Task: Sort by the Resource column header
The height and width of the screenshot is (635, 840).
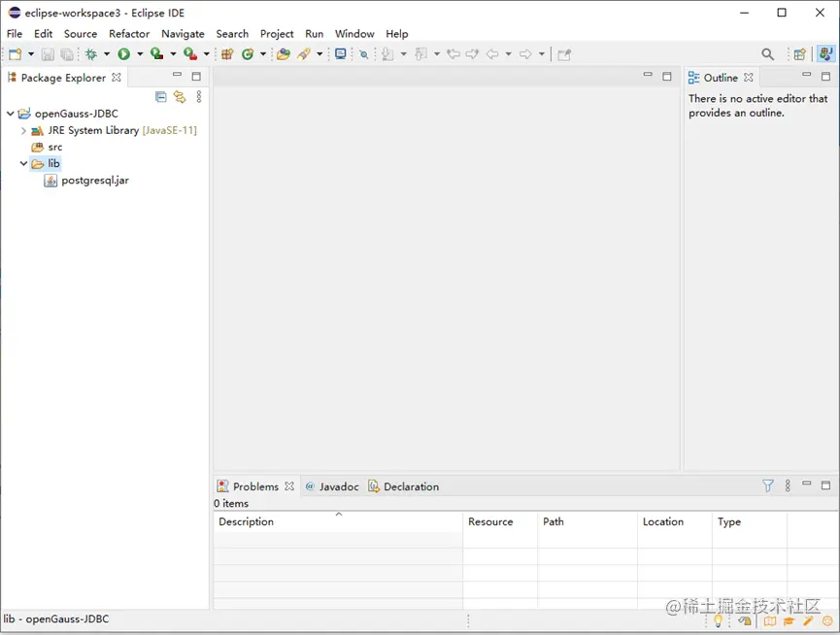Action: coord(500,521)
